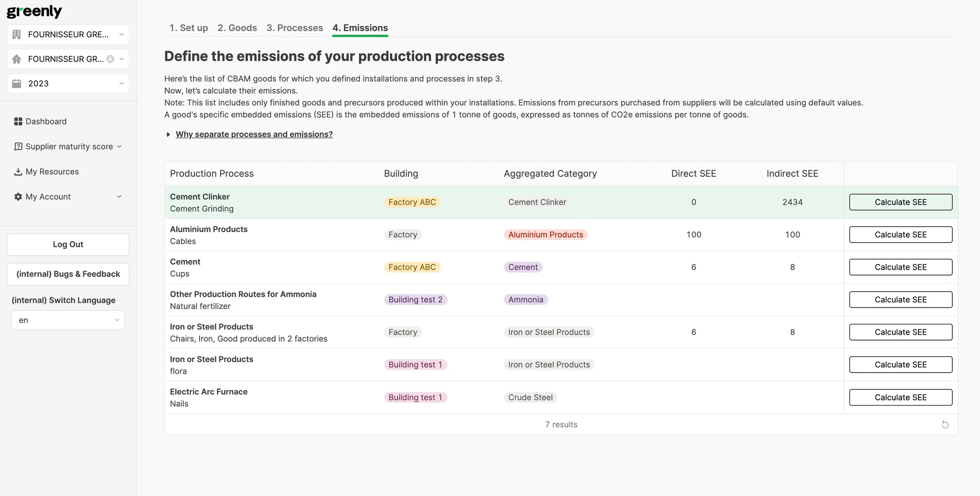The image size is (980, 496).
Task: Click the download icon next to My Resources
Action: (x=18, y=171)
